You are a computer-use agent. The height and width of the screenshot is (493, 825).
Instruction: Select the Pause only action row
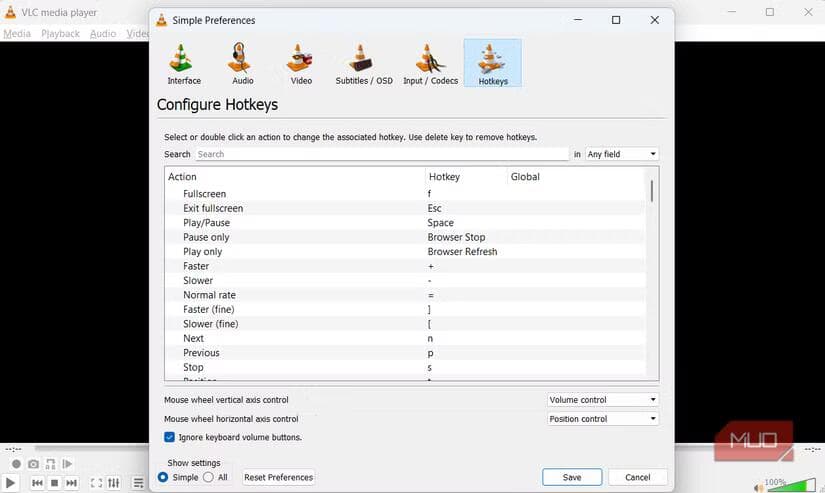(405, 237)
